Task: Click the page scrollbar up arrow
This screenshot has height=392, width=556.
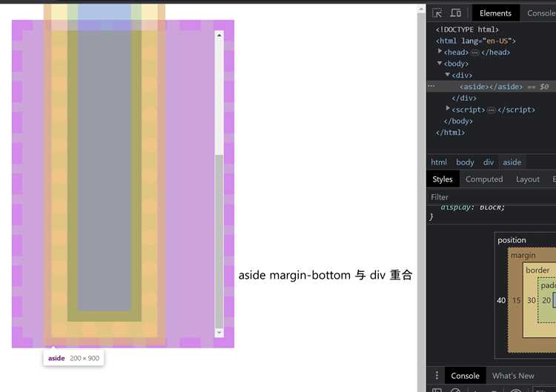Action: (x=421, y=9)
